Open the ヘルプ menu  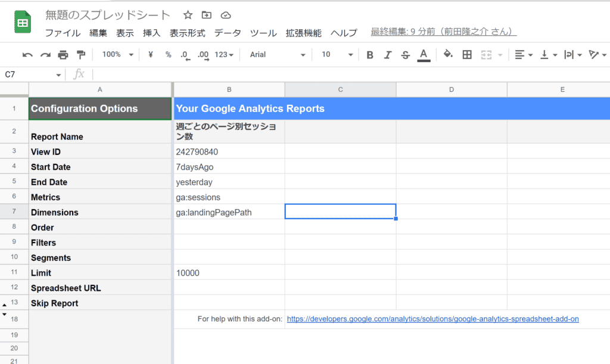(344, 33)
